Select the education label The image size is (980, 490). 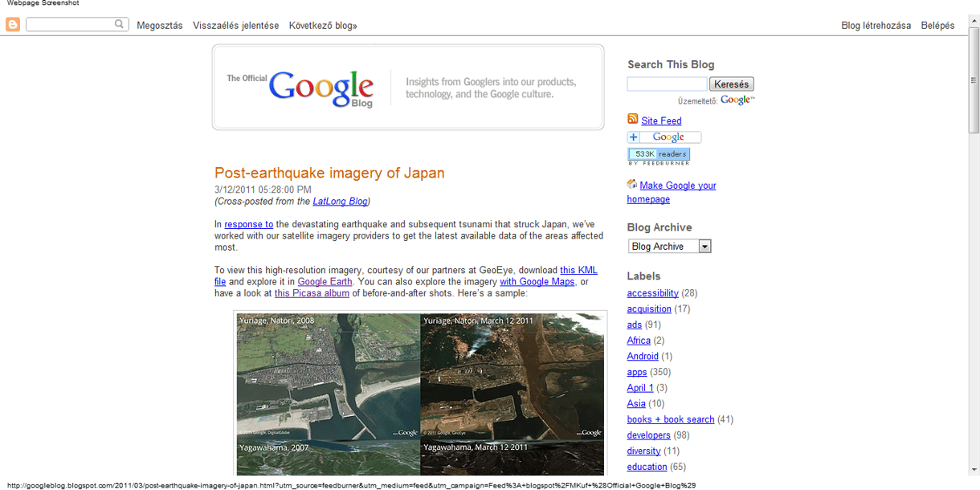647,467
